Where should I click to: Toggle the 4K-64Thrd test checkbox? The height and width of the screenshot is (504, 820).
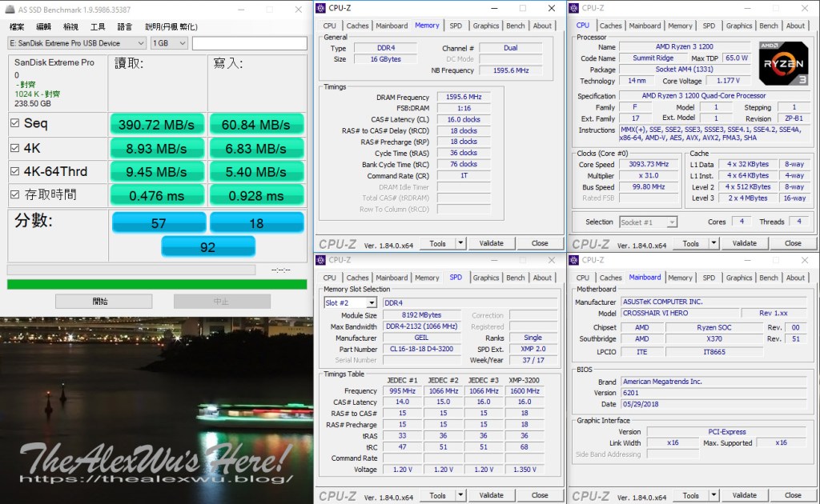15,171
